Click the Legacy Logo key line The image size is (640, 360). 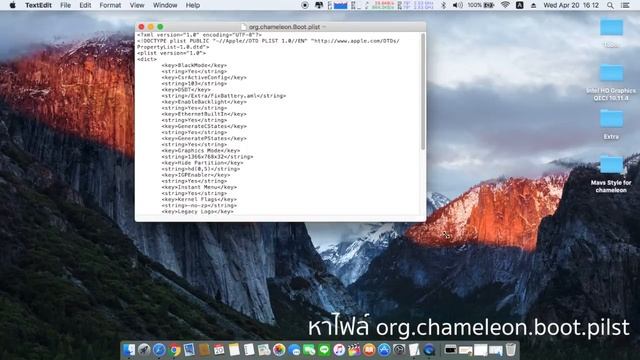(197, 211)
